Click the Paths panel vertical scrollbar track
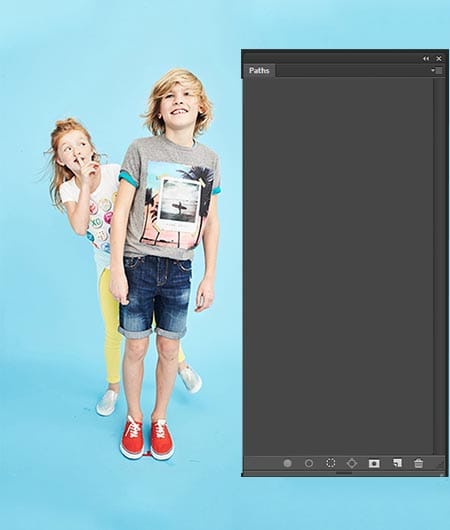 click(x=439, y=266)
